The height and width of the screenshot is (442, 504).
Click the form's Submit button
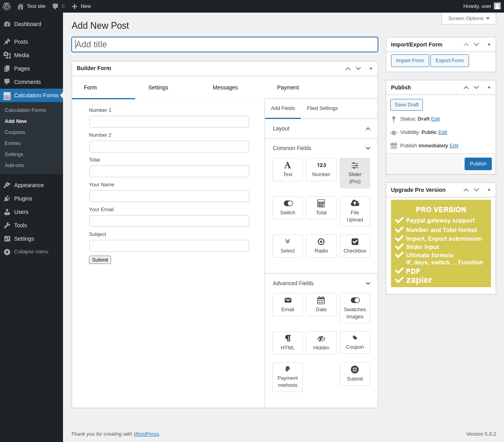[100, 260]
